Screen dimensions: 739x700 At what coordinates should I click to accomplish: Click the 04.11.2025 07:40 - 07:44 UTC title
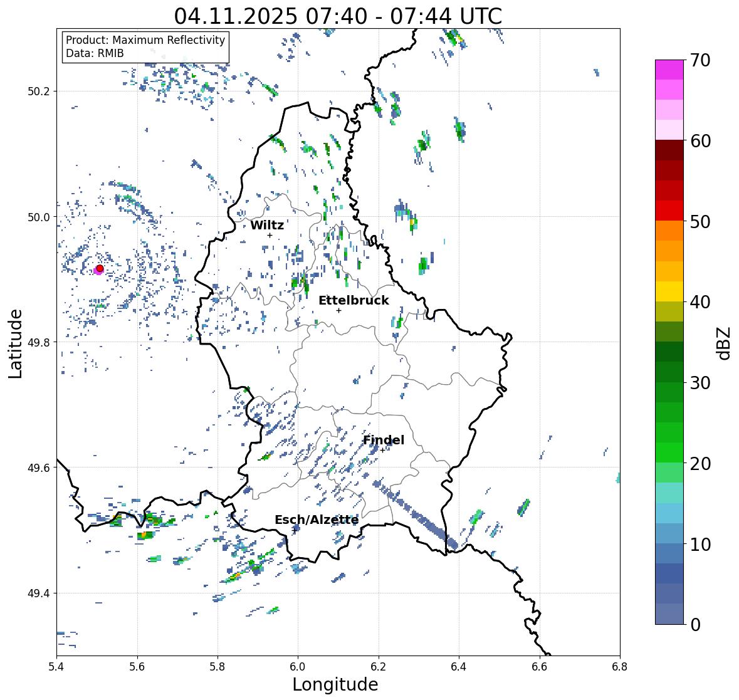click(338, 16)
